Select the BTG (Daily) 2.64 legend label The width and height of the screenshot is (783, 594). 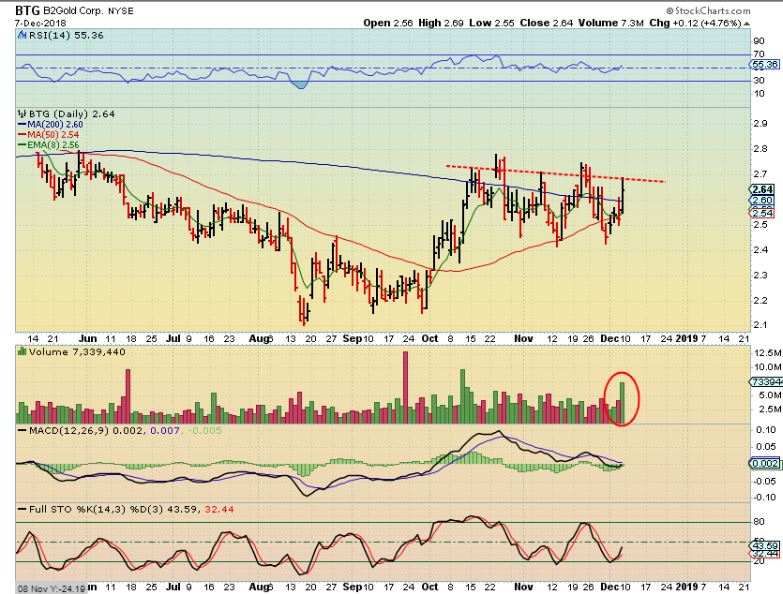point(71,114)
